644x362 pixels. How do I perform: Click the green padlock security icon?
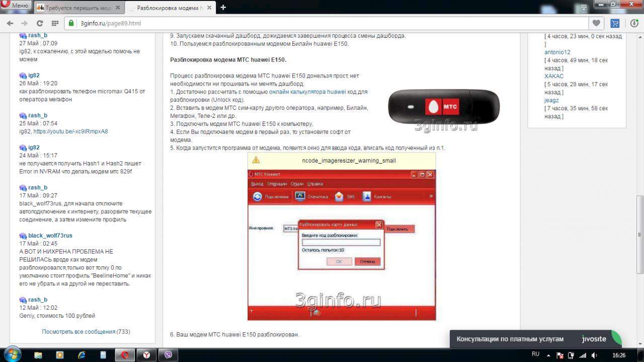[x=71, y=23]
